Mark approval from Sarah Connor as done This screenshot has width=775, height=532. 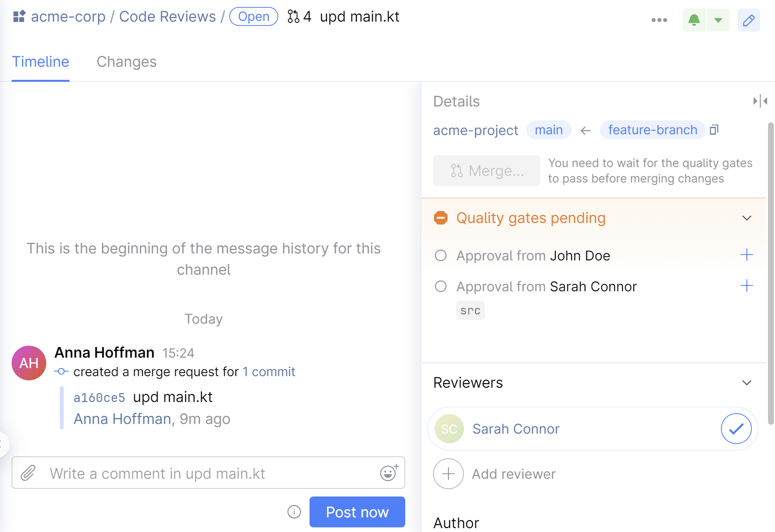[x=440, y=286]
